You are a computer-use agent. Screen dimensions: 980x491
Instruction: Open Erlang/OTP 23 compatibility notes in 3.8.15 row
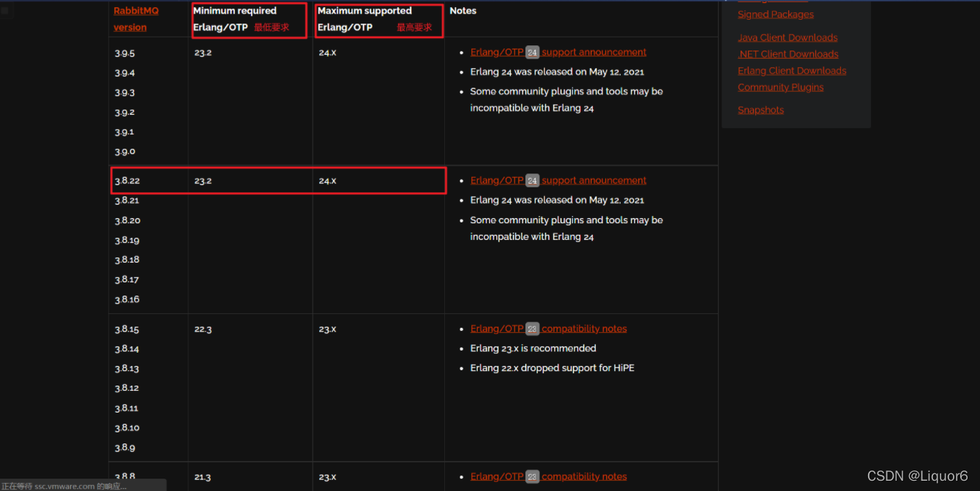pos(548,329)
